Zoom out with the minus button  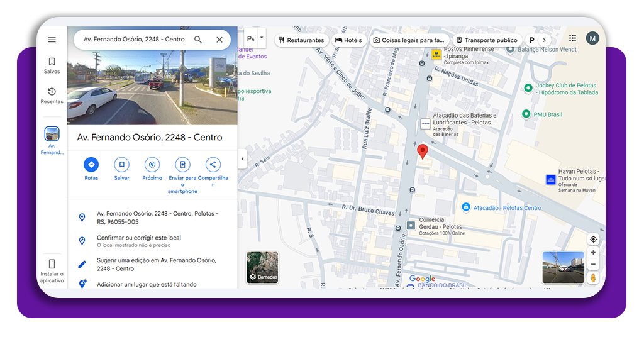(593, 264)
